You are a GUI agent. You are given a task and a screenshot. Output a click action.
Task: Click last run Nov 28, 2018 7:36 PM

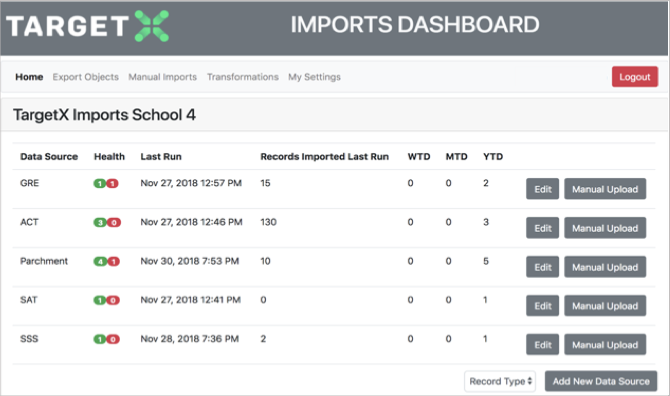(x=190, y=339)
